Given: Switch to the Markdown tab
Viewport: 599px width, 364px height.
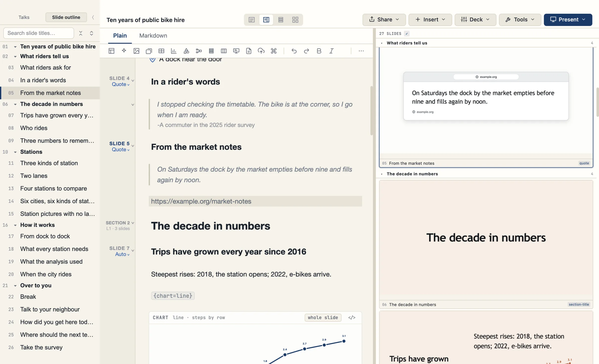Looking at the screenshot, I should click(153, 36).
